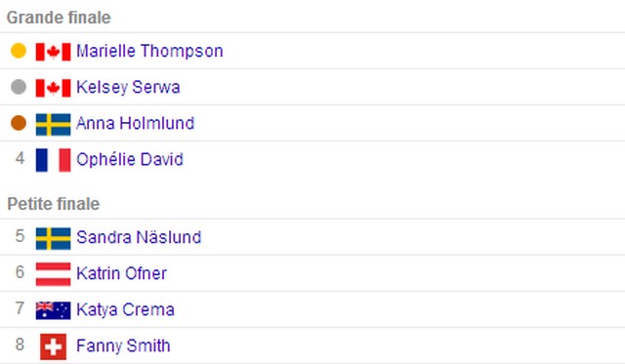Open the Fanny Smith link

pos(123,345)
